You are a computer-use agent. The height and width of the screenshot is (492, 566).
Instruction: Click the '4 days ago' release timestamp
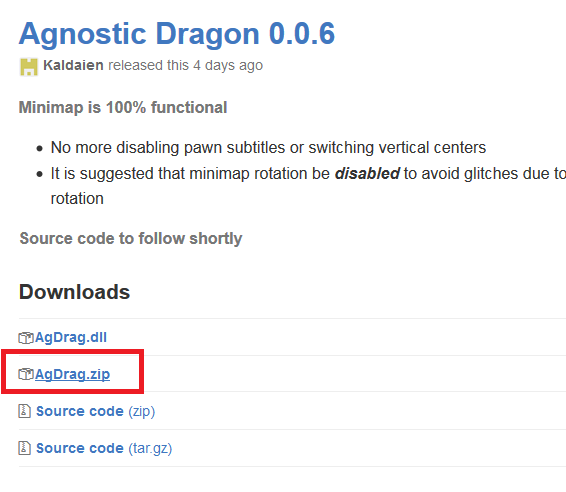coord(228,65)
